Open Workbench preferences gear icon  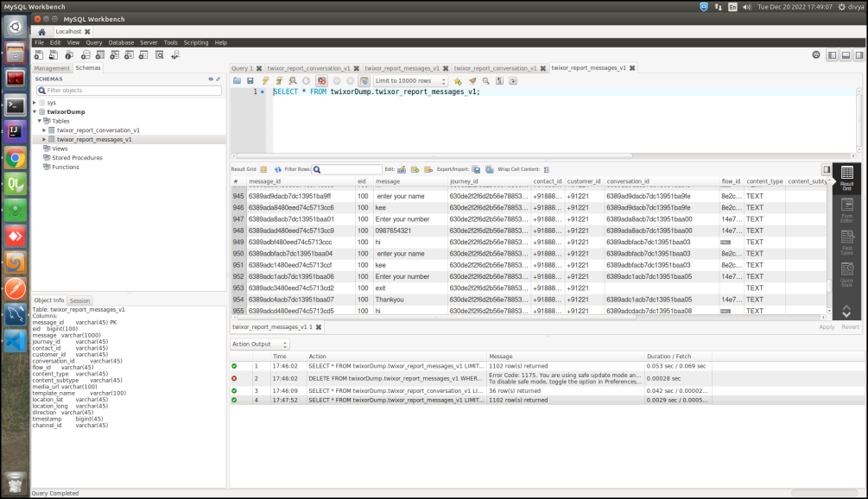(816, 54)
